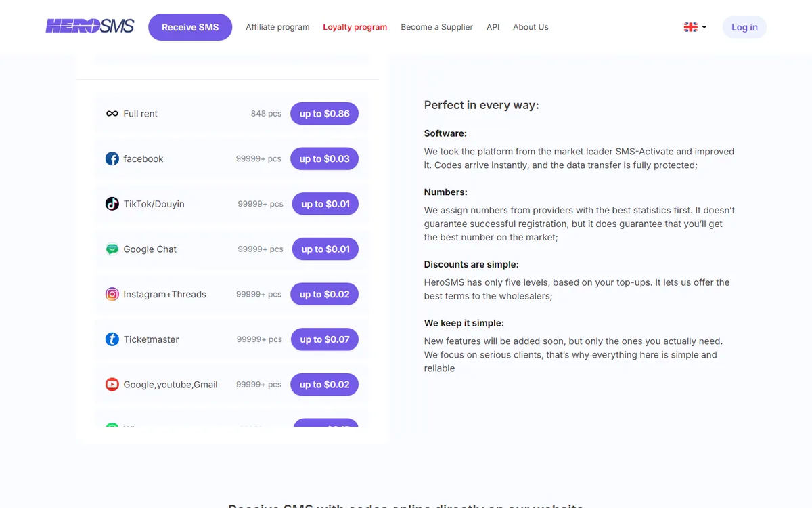Open the API link in navigation

tap(493, 27)
